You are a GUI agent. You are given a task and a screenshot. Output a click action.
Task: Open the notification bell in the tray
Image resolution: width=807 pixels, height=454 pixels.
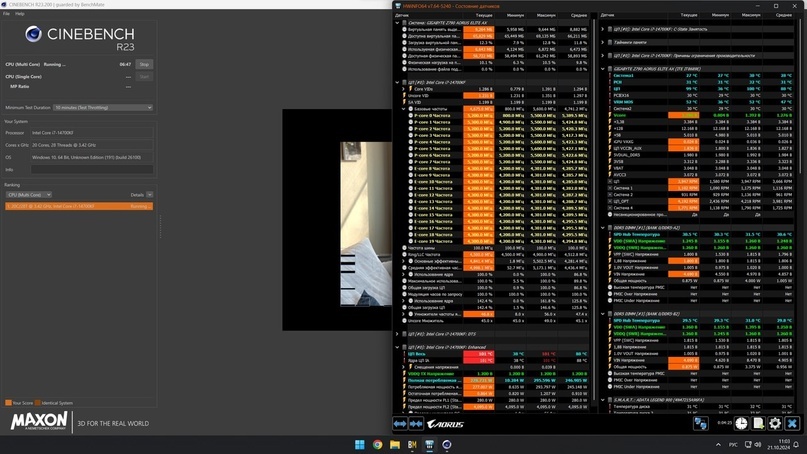point(796,444)
